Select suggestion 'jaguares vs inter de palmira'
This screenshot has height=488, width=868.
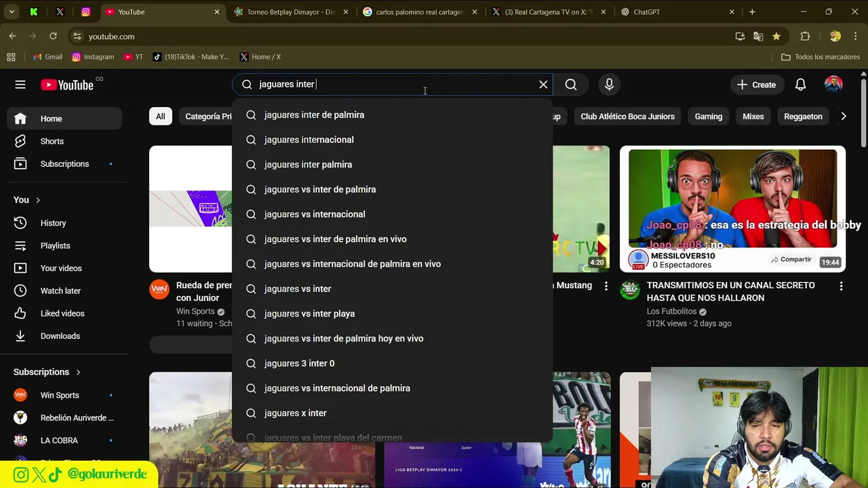[x=392, y=189]
